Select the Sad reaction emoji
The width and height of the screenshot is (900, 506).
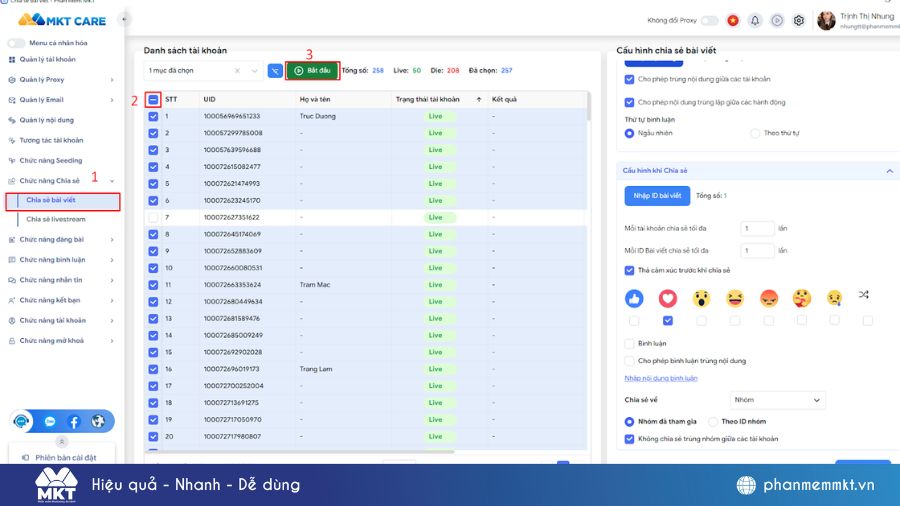click(835, 298)
